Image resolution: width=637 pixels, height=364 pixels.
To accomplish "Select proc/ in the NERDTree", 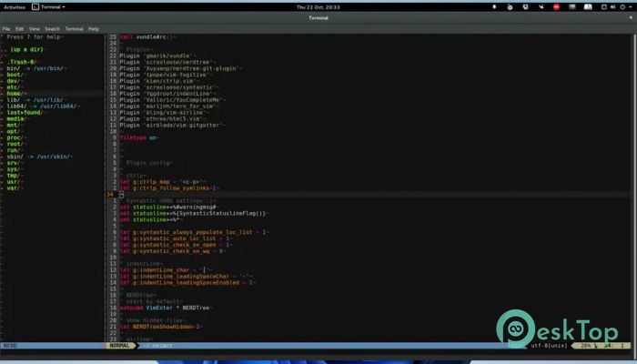I will point(15,137).
